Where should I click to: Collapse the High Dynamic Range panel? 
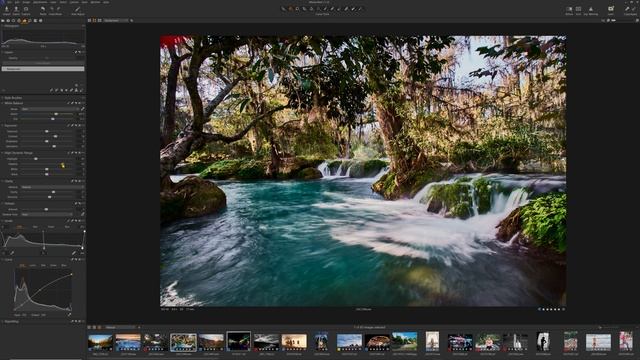pyautogui.click(x=2, y=153)
